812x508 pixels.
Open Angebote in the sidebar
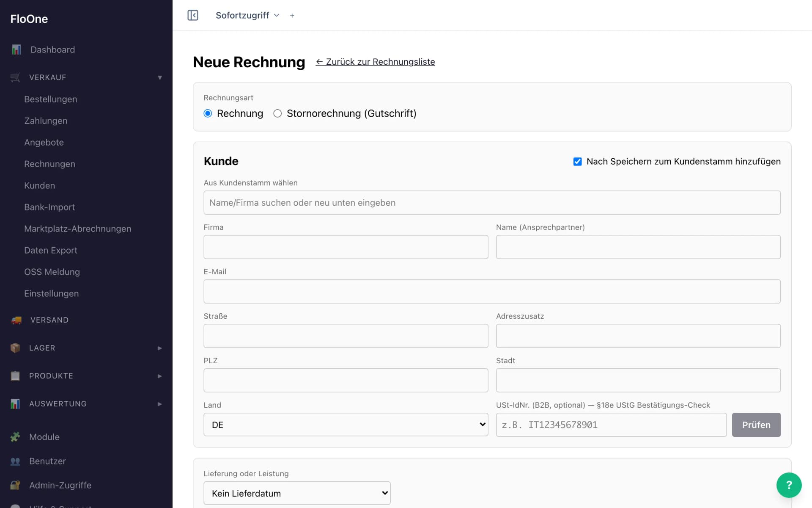pyautogui.click(x=44, y=142)
